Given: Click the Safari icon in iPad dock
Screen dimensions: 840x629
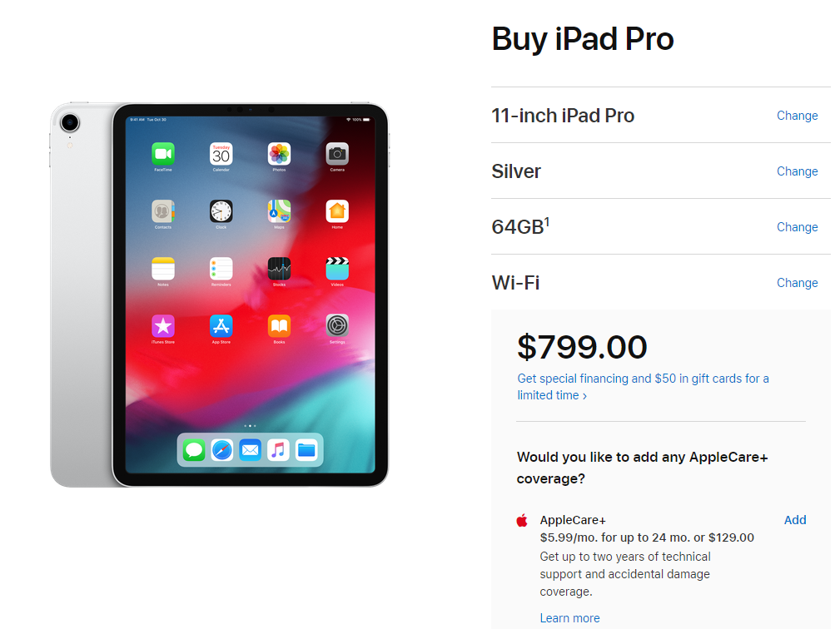Looking at the screenshot, I should [x=221, y=450].
